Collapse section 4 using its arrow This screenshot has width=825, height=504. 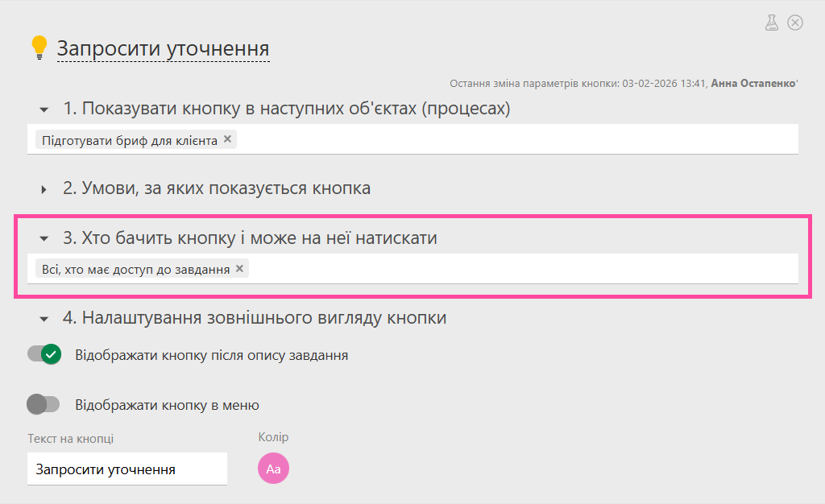click(x=44, y=318)
